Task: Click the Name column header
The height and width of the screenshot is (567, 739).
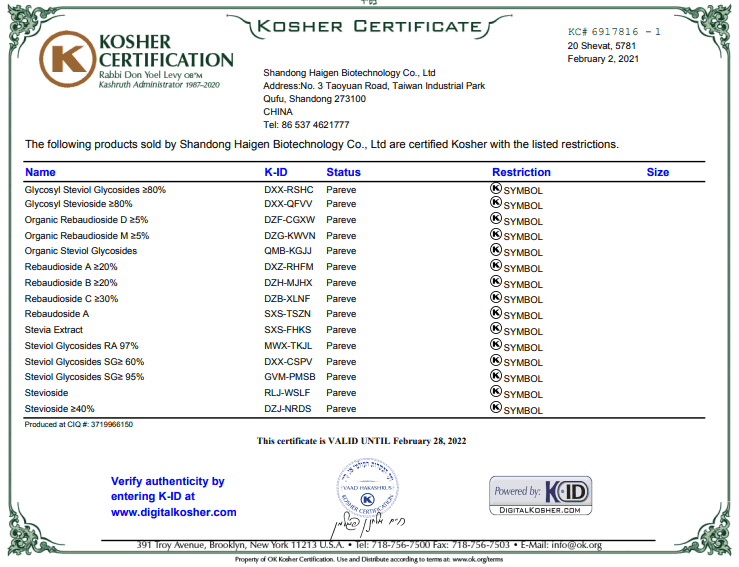Action: coord(40,173)
